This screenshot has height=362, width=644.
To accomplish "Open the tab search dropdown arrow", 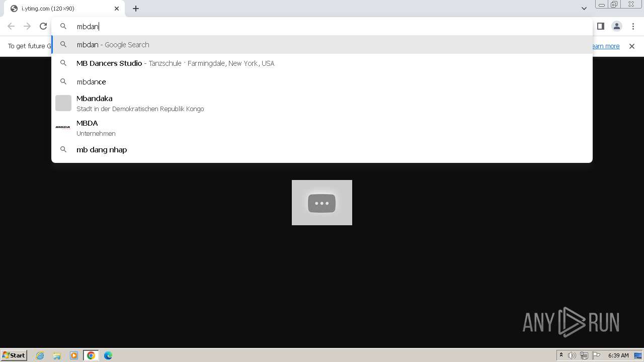I will pyautogui.click(x=584, y=9).
